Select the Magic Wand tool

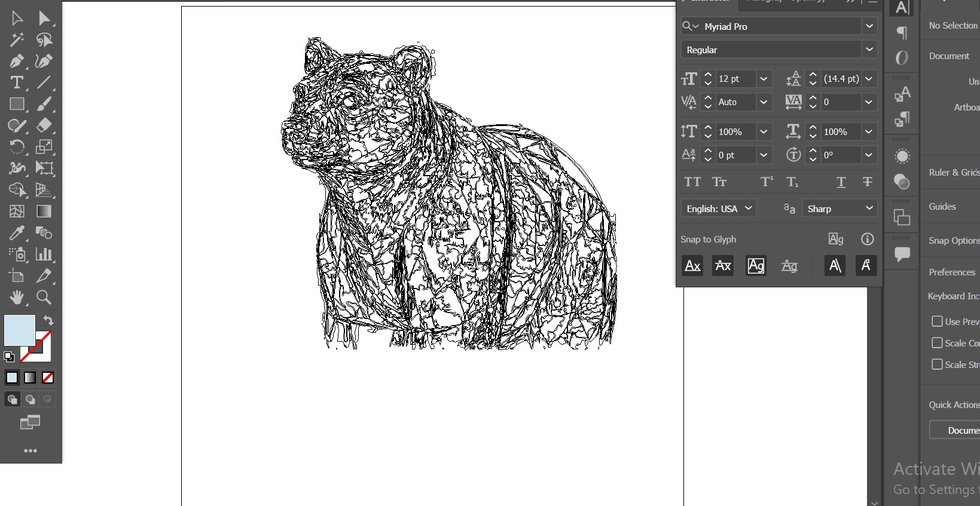pyautogui.click(x=17, y=39)
